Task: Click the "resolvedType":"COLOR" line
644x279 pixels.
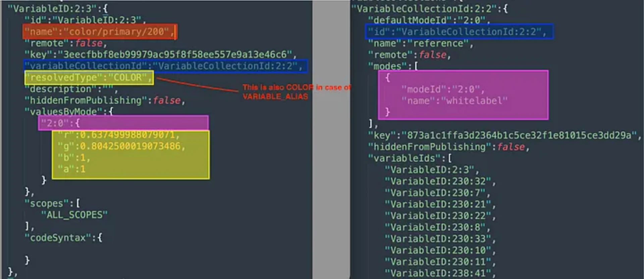Action: (89, 77)
